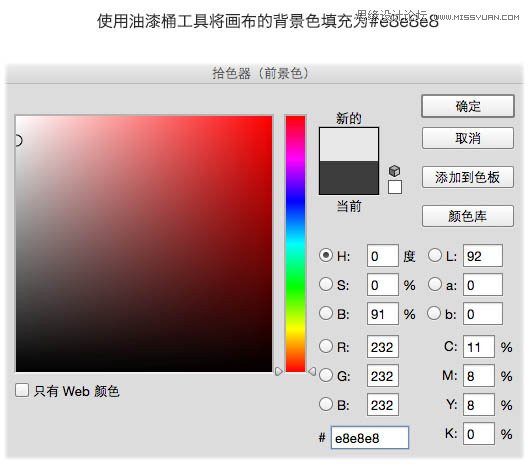Viewport: 530px width, 466px height.
Task: Click the 取消 button
Action: 468,138
